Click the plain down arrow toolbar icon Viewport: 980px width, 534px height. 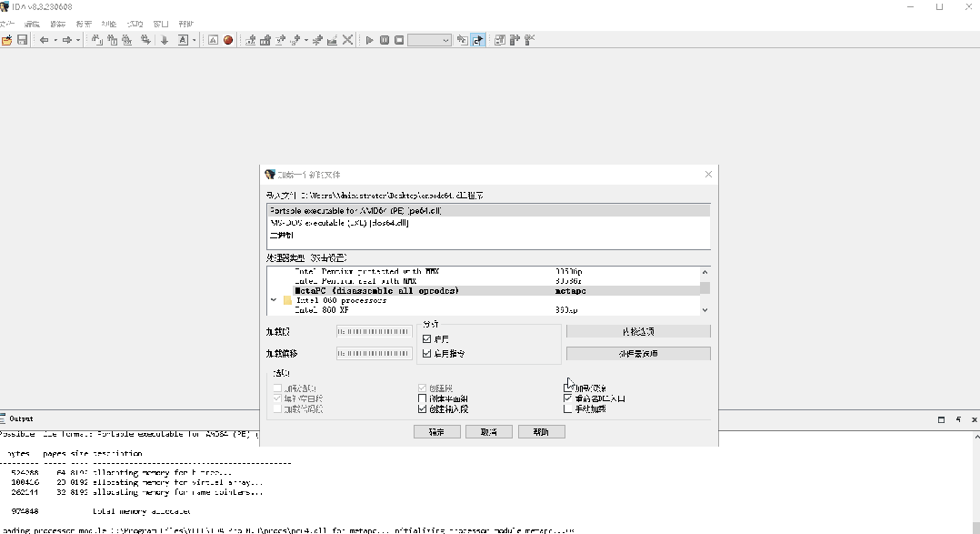[165, 40]
